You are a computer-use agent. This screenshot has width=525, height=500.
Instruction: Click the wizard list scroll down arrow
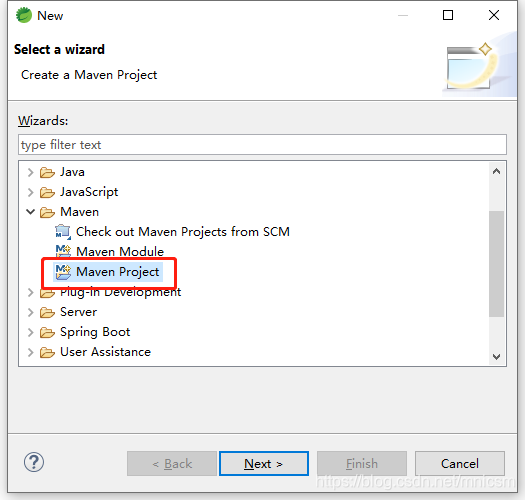(x=497, y=357)
